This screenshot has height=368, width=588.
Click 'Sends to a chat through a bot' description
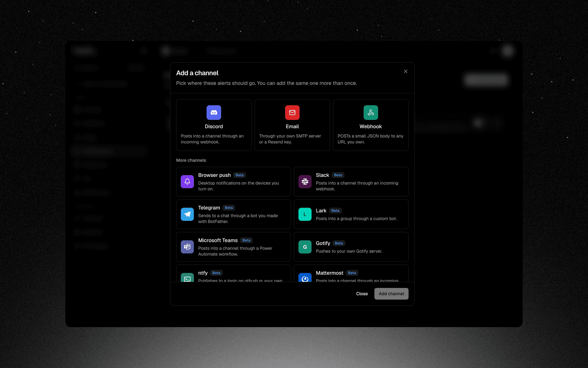tap(238, 218)
